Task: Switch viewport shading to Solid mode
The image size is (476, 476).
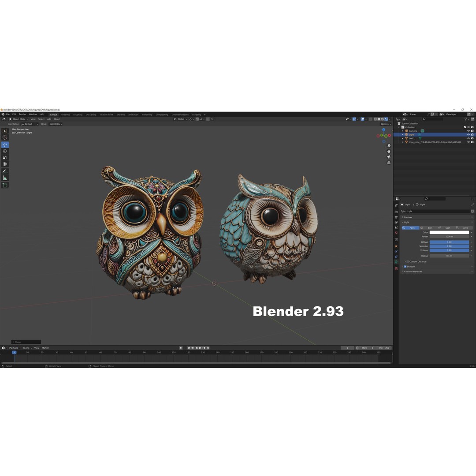Action: [x=379, y=119]
